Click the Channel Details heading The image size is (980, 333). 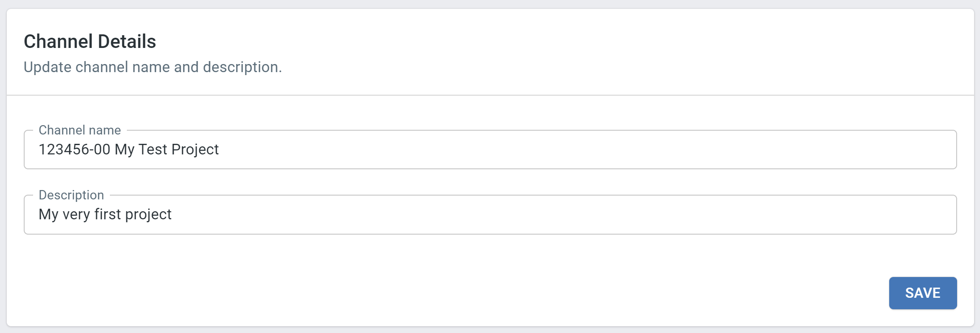[90, 42]
